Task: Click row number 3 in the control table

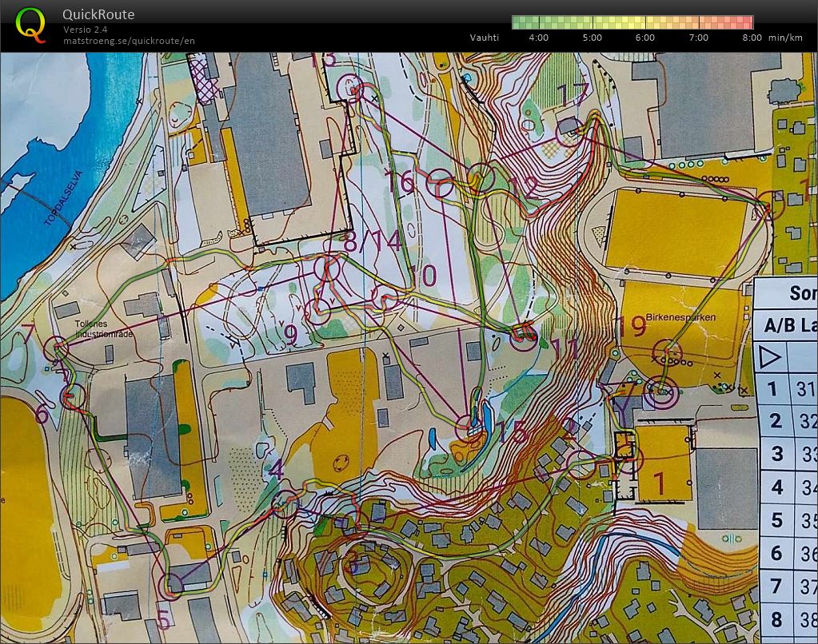Action: [776, 453]
